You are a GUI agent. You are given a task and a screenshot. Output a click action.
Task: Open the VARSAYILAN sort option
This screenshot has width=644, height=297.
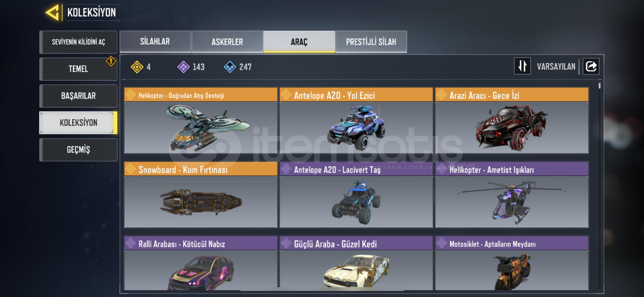point(556,67)
